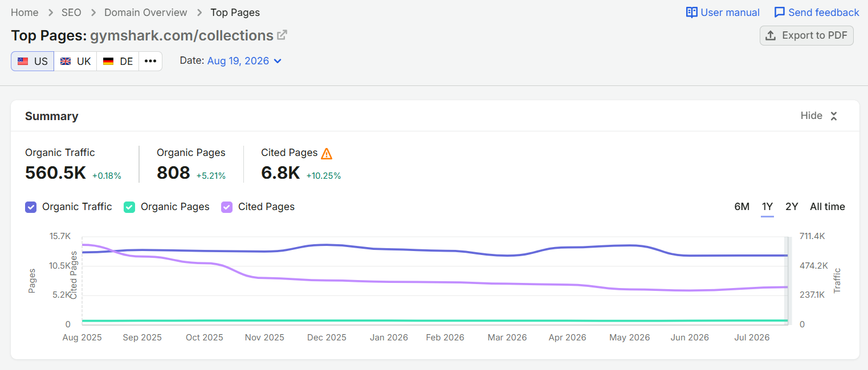The image size is (868, 370).
Task: Click the chevron next to the date
Action: tap(278, 61)
